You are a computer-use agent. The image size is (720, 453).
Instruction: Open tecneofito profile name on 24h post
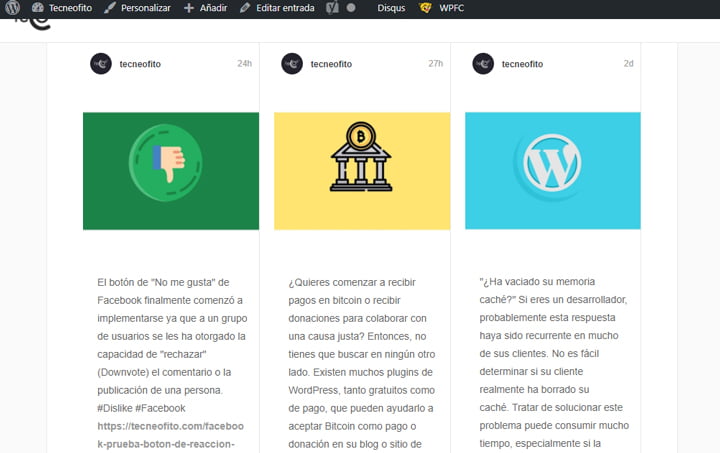(x=140, y=64)
